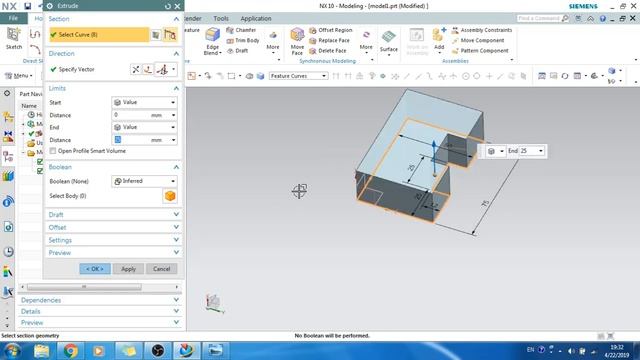640x360 pixels.
Task: Open the Menu dropdown
Action: coord(18,76)
